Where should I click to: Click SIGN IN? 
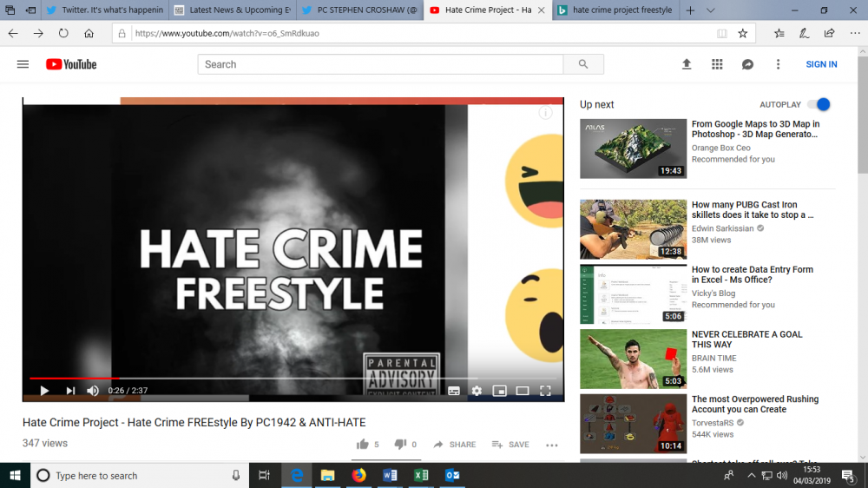[821, 64]
